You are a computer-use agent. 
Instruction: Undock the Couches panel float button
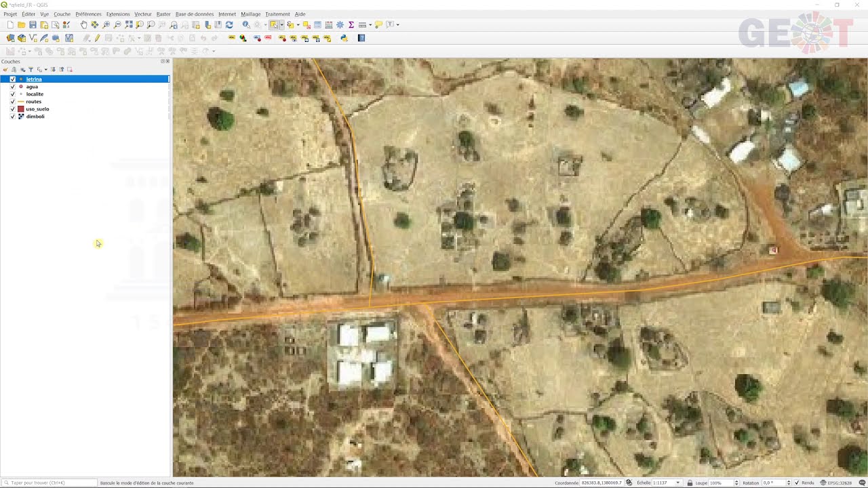coord(163,61)
